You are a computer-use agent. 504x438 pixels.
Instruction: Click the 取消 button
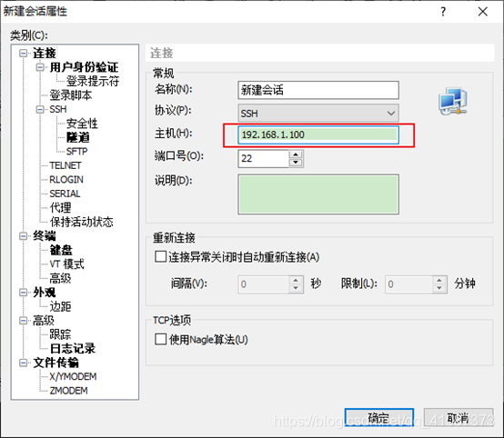click(459, 418)
